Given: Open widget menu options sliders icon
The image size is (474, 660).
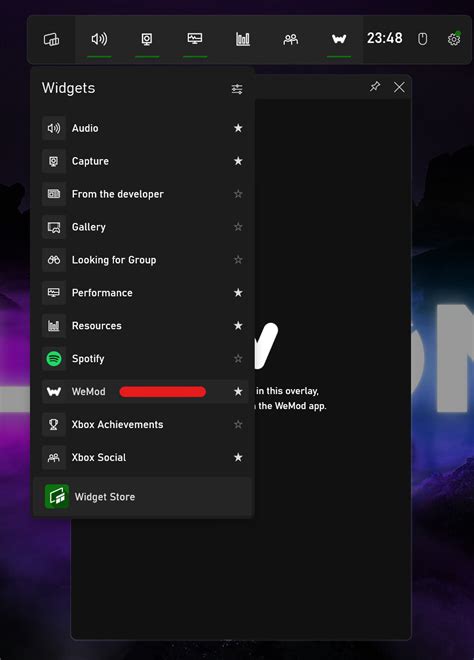Looking at the screenshot, I should [237, 89].
